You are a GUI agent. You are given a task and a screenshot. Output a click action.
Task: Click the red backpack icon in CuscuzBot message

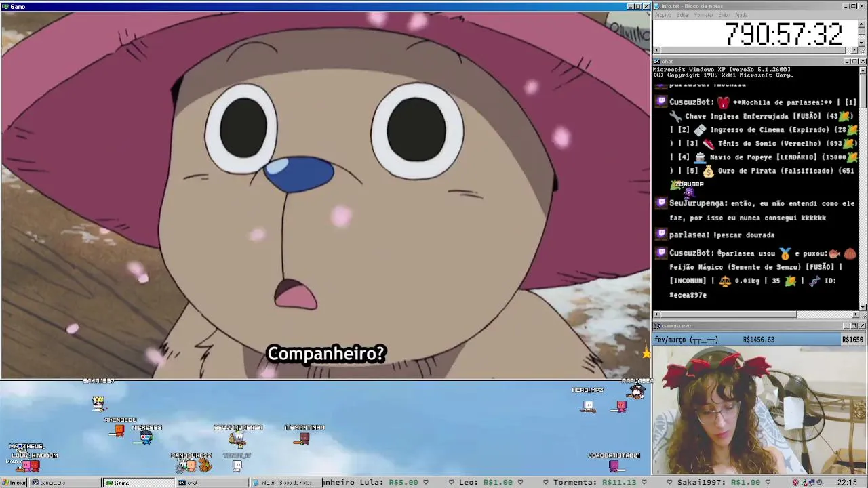(x=724, y=102)
